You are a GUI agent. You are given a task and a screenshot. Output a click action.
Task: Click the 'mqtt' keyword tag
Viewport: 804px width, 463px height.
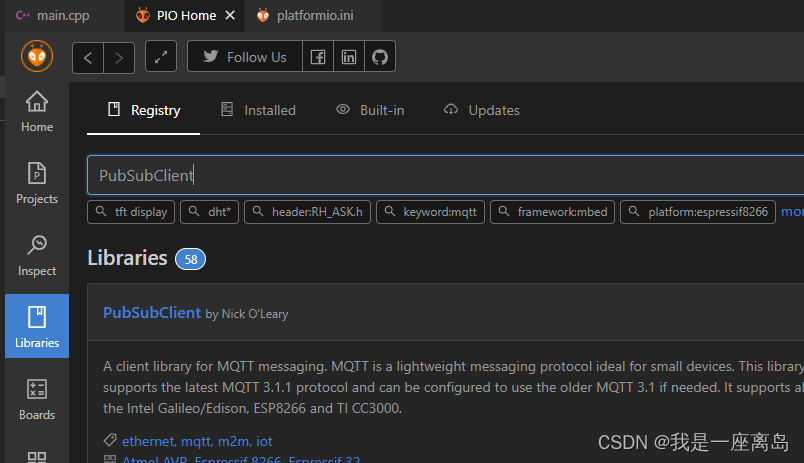pyautogui.click(x=197, y=441)
